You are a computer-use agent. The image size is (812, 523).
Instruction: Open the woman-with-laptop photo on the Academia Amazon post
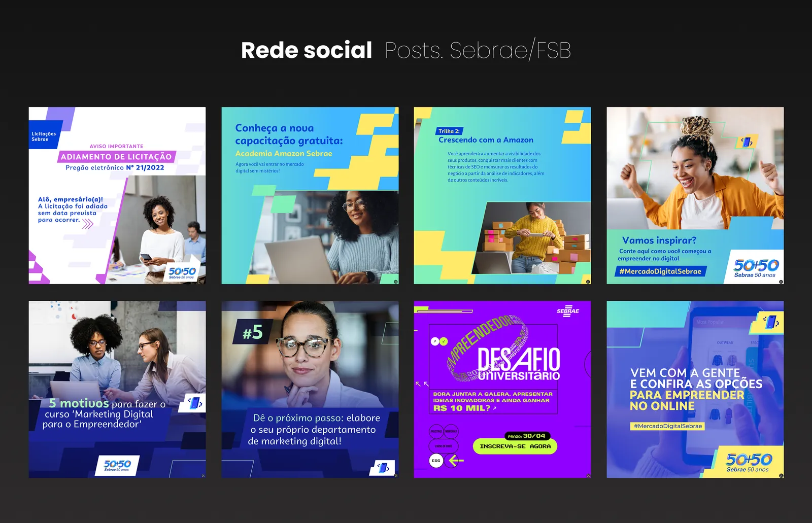326,237
